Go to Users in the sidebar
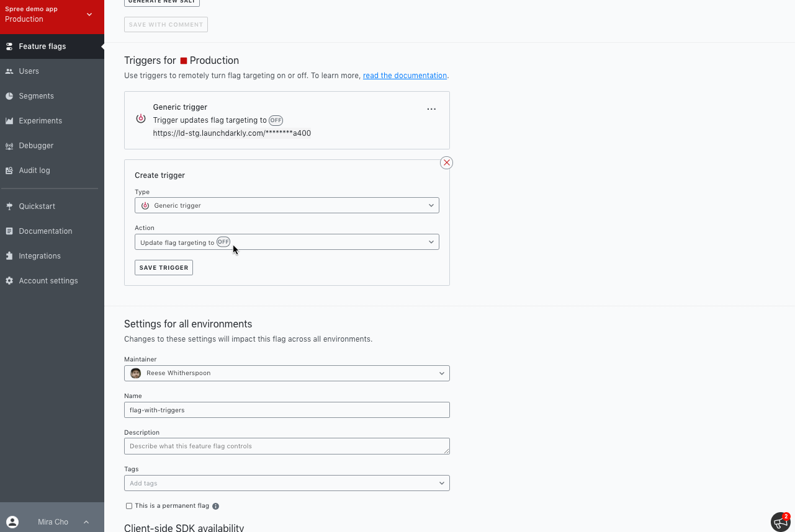 pyautogui.click(x=29, y=71)
